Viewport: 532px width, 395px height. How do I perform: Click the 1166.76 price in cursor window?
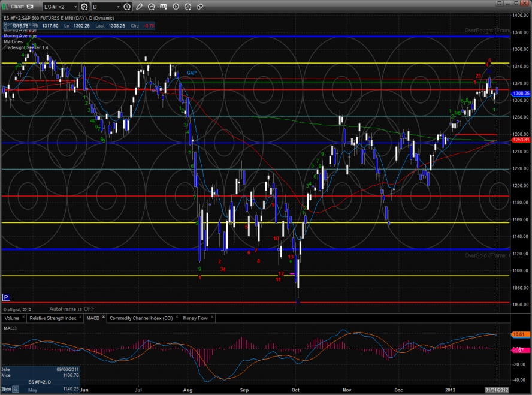tap(71, 375)
